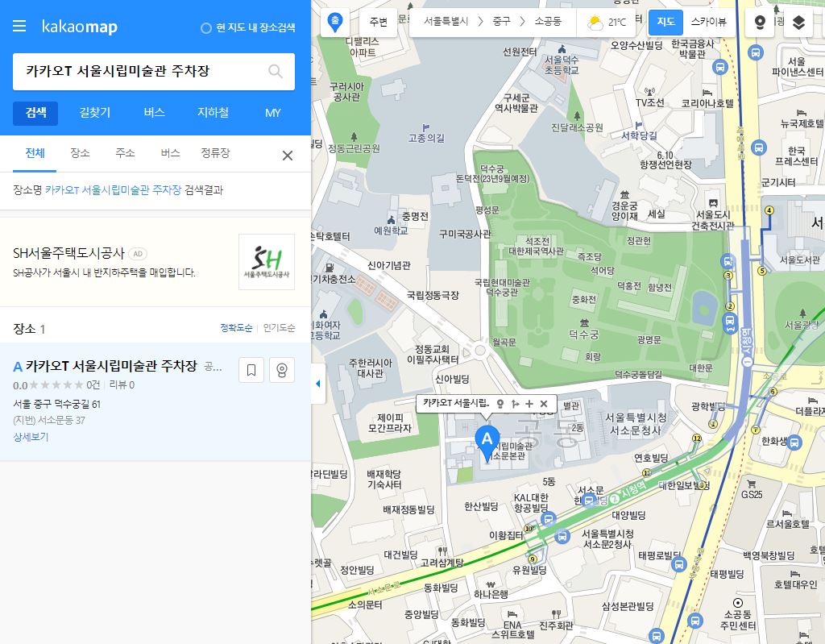Click the 경운궁 양이재 landmark icon
Image resolution: width=825 pixels, height=644 pixels.
click(x=624, y=194)
